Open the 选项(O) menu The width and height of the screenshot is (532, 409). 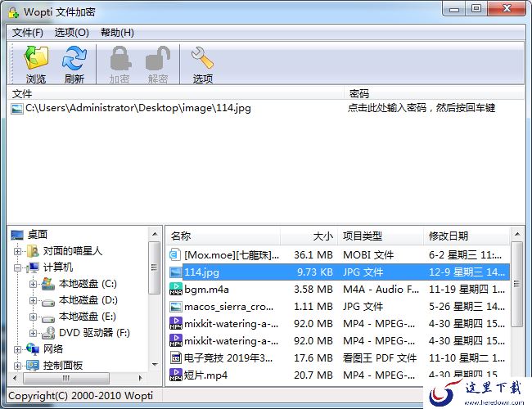tap(71, 33)
